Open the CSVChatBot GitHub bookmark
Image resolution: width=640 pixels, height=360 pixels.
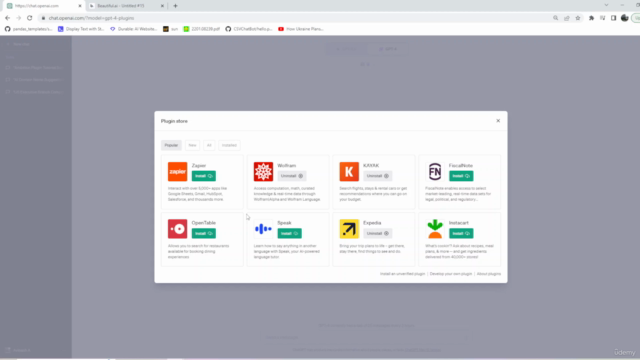click(249, 29)
